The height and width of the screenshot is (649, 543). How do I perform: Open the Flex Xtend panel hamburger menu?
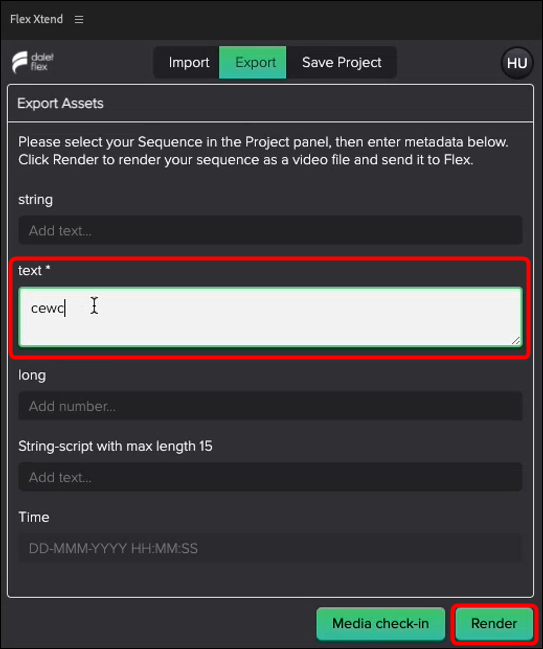tap(79, 19)
